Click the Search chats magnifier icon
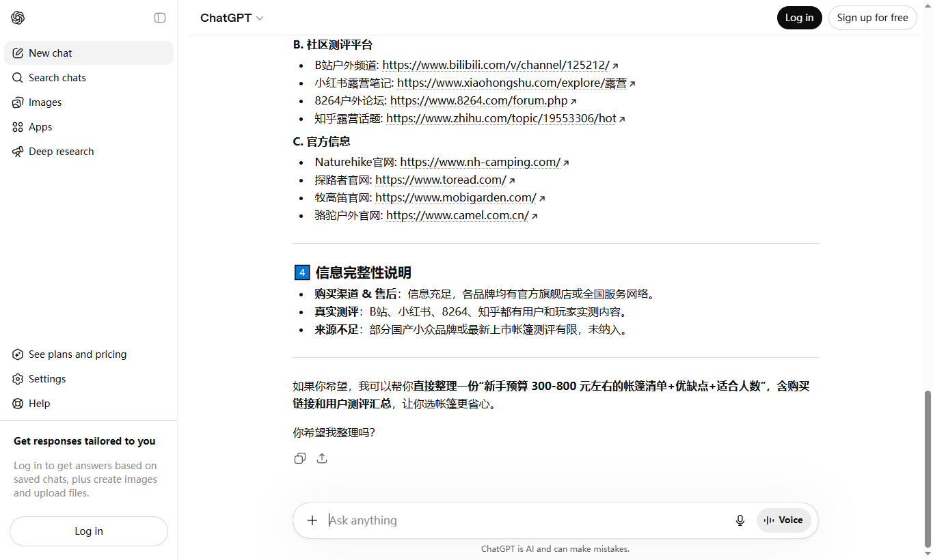 tap(18, 78)
